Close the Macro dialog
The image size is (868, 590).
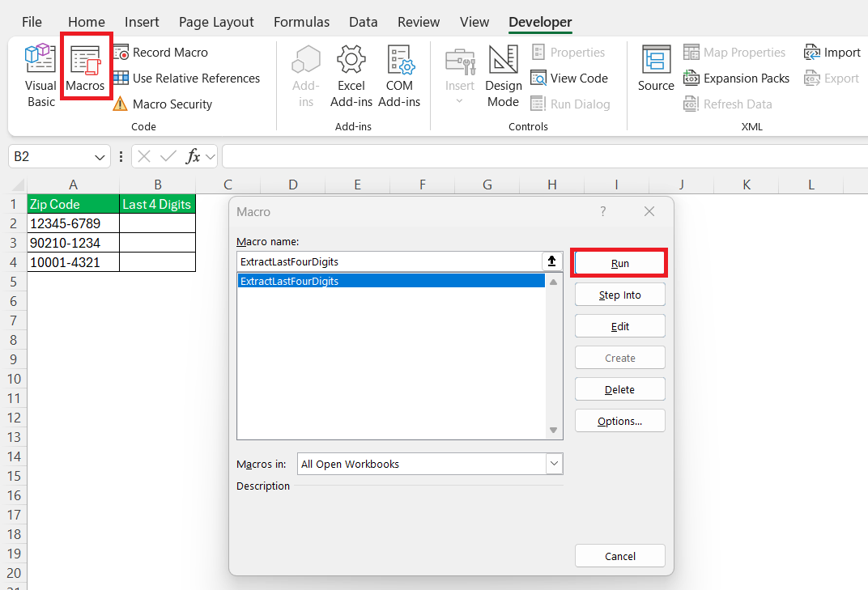[649, 211]
